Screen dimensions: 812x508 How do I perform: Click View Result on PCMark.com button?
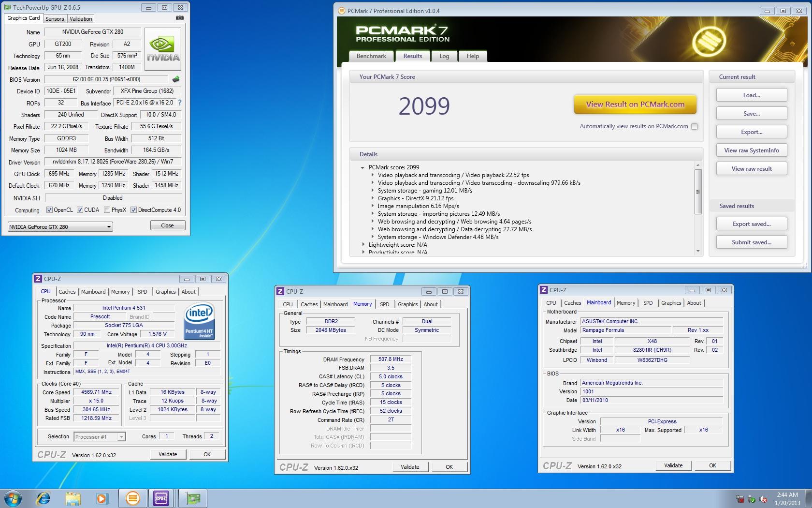click(x=635, y=105)
